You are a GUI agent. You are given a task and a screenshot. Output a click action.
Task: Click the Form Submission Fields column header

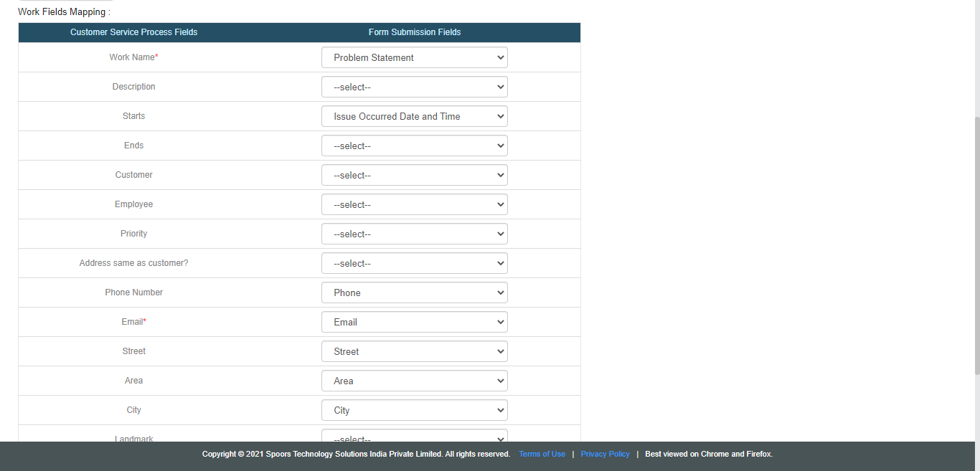click(415, 32)
